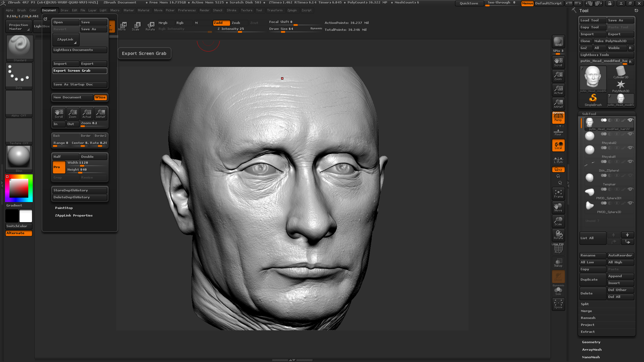Click the AAHalf icon in right shelf

click(558, 103)
